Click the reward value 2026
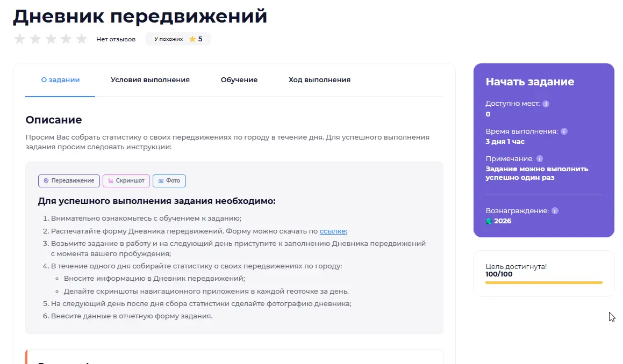623x364 pixels. tap(503, 221)
